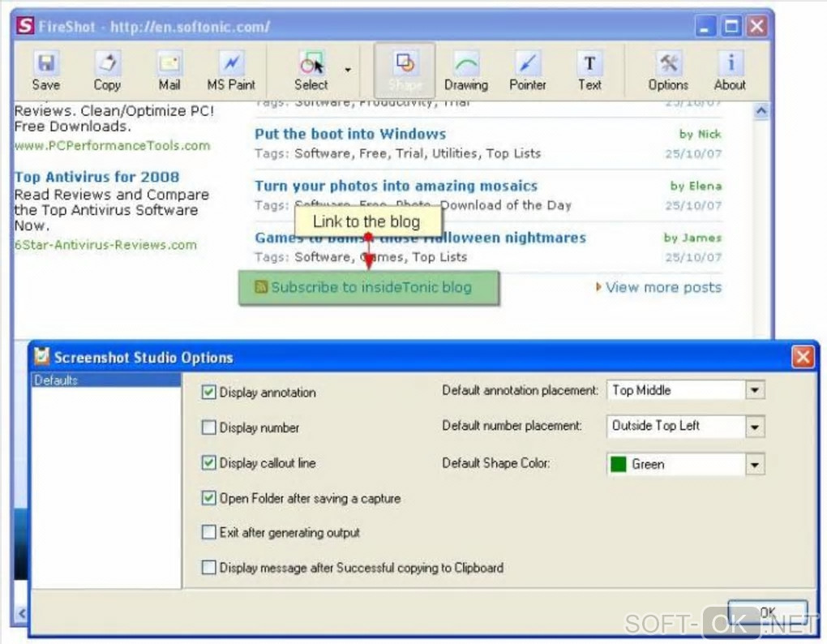This screenshot has width=827, height=644.
Task: Select the Pointer tool
Action: pyautogui.click(x=528, y=71)
